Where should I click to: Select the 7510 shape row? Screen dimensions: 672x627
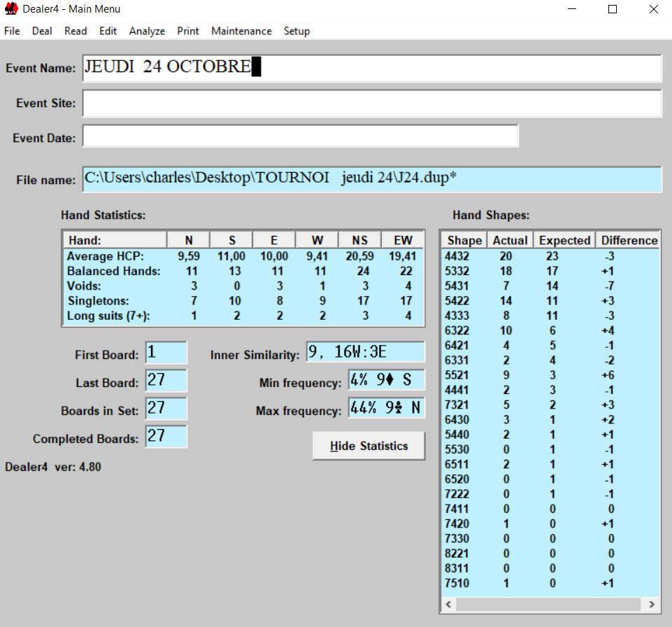coord(550,583)
